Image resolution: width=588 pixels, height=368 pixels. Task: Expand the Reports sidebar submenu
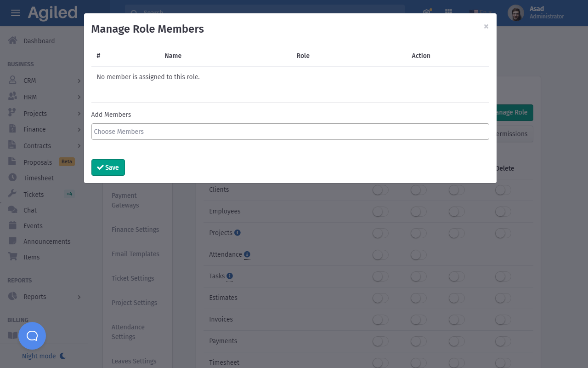79,297
